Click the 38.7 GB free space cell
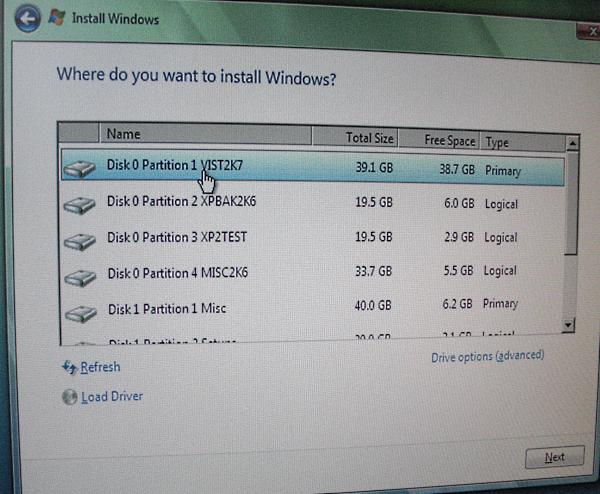Image resolution: width=600 pixels, height=494 pixels. pyautogui.click(x=457, y=169)
